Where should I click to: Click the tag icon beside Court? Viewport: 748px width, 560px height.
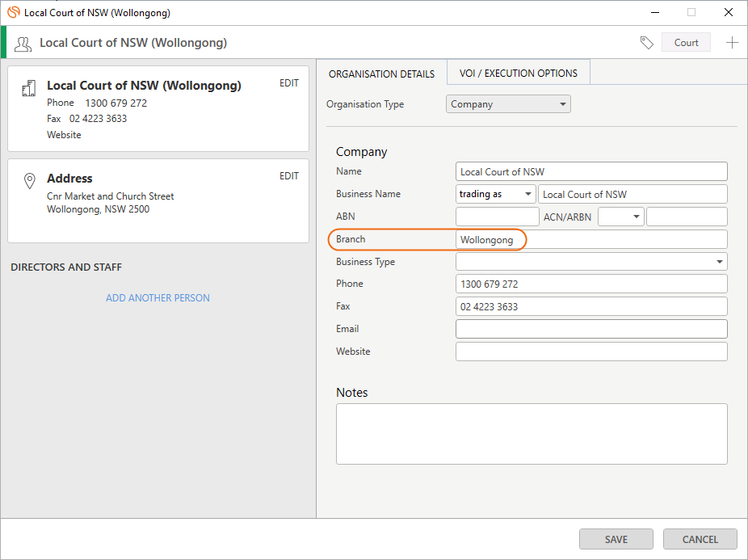[646, 43]
